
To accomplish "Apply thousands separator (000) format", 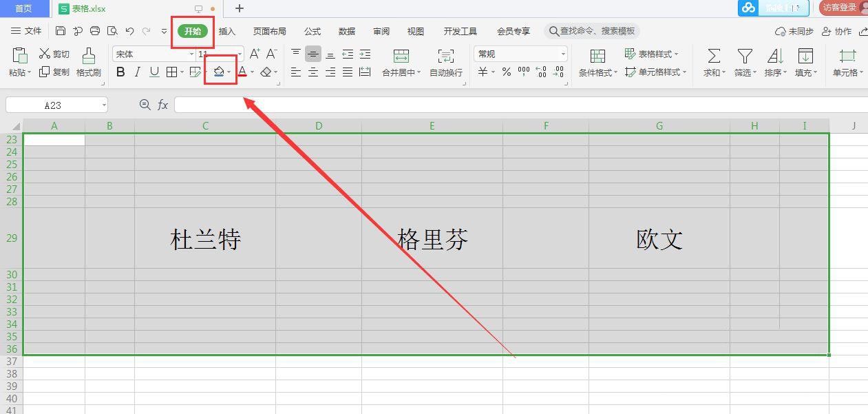I will coord(524,72).
